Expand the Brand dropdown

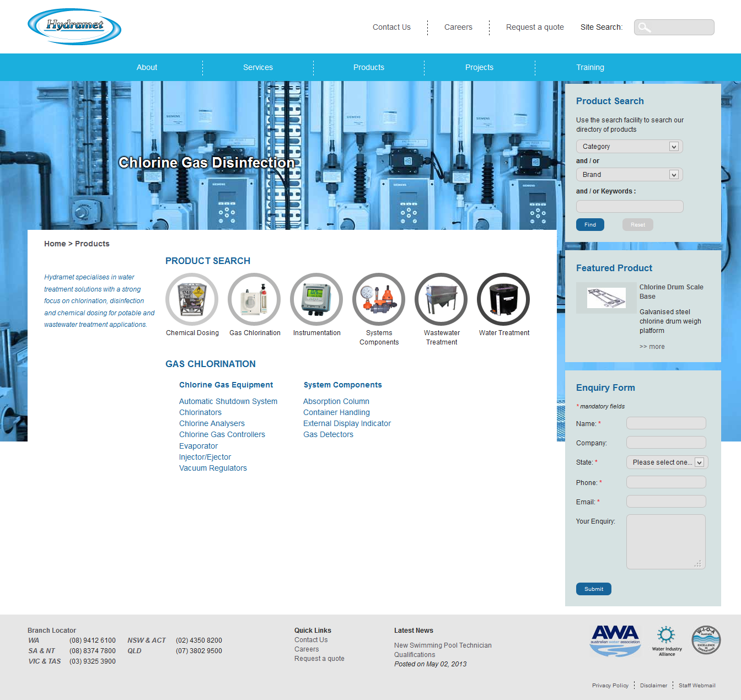point(630,175)
